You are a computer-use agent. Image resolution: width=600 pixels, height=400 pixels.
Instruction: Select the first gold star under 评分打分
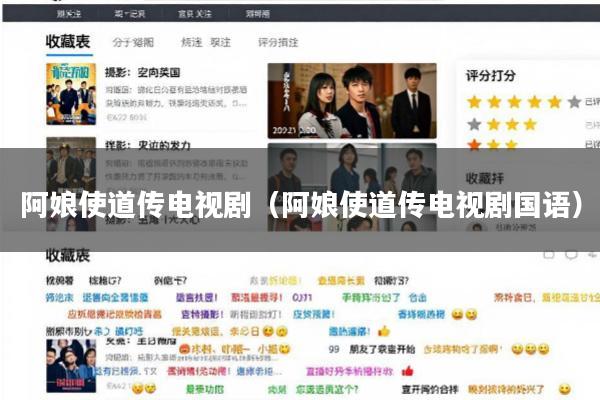[x=474, y=102]
